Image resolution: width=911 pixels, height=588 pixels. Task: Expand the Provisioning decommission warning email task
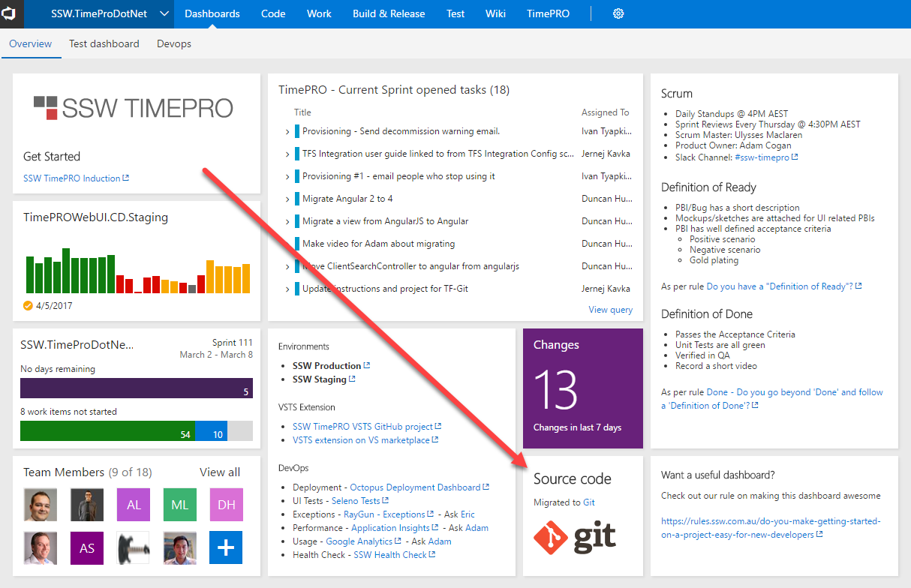tap(287, 132)
